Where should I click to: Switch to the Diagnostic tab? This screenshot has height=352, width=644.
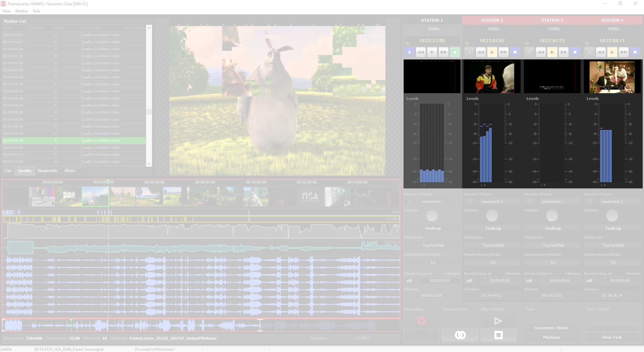(48, 171)
